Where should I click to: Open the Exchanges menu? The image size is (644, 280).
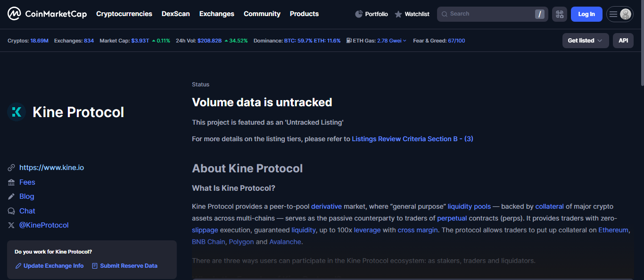tap(217, 14)
